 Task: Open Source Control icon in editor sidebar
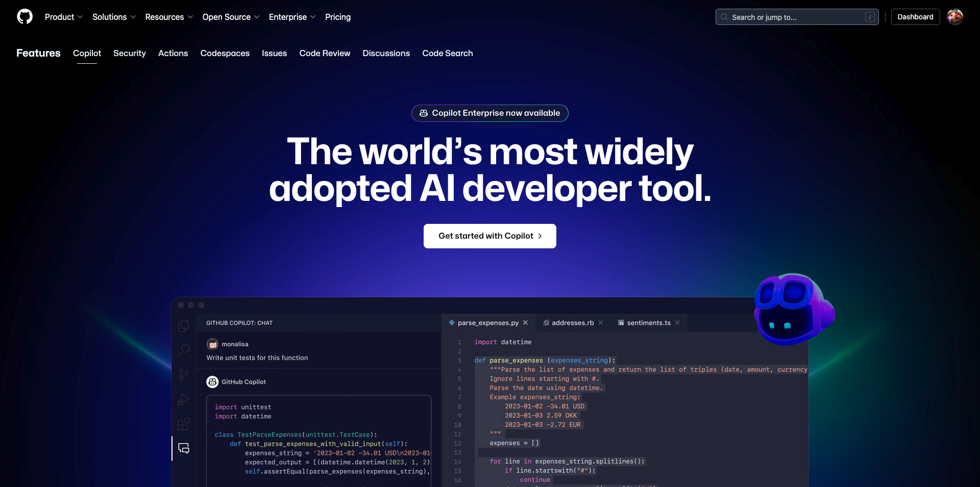click(x=184, y=375)
